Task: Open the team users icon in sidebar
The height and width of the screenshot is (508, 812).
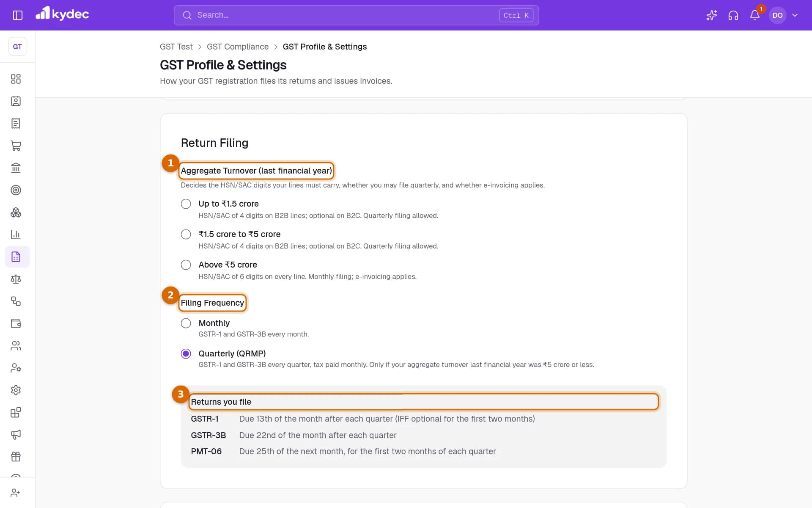Action: click(16, 346)
